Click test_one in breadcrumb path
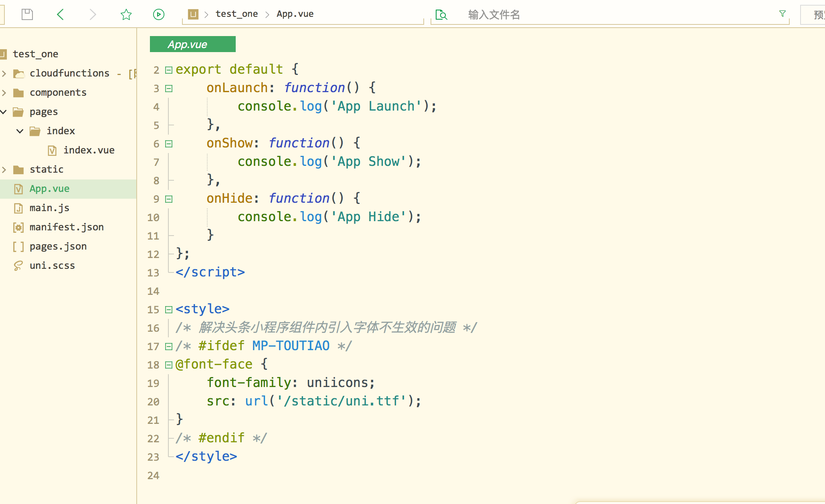The height and width of the screenshot is (504, 825). (237, 14)
